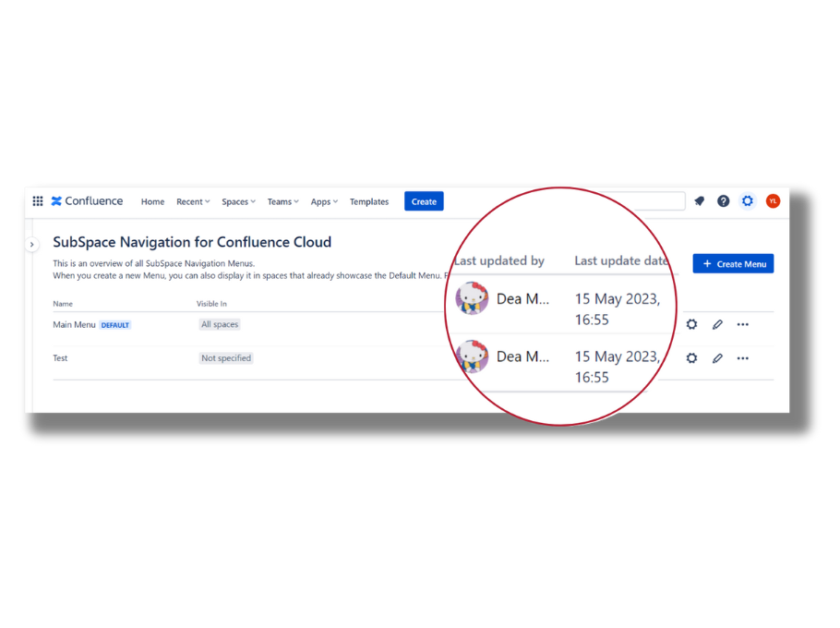Open more actions for Main Menu row
This screenshot has height=628, width=840.
[742, 324]
